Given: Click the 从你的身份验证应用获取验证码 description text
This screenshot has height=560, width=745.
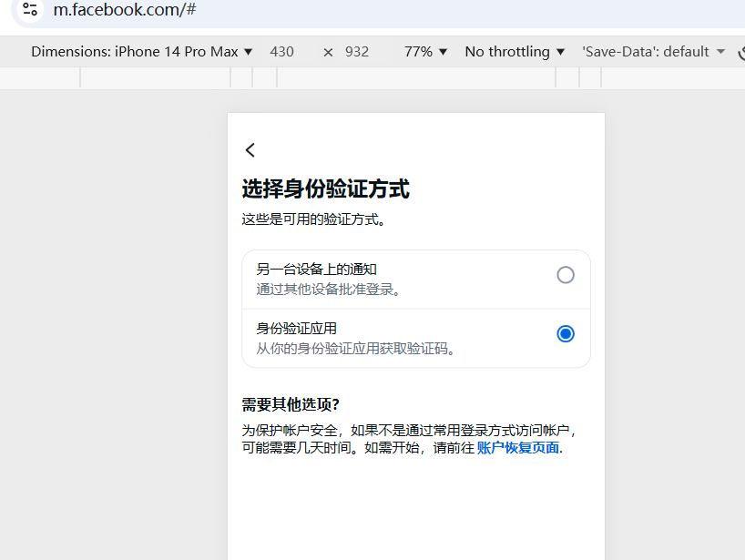Looking at the screenshot, I should [355, 349].
